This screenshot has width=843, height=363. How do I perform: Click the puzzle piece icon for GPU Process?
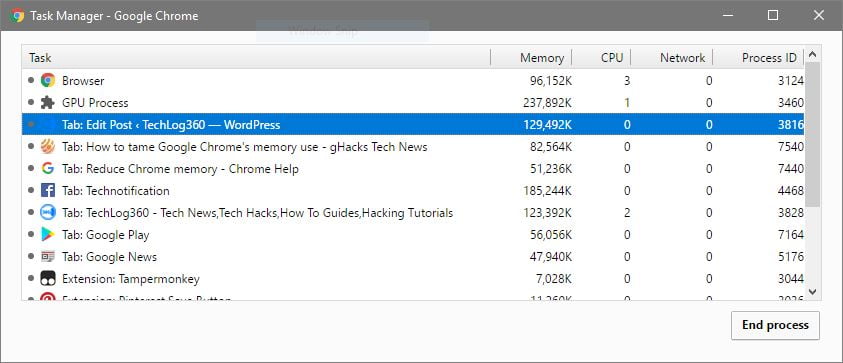(48, 103)
